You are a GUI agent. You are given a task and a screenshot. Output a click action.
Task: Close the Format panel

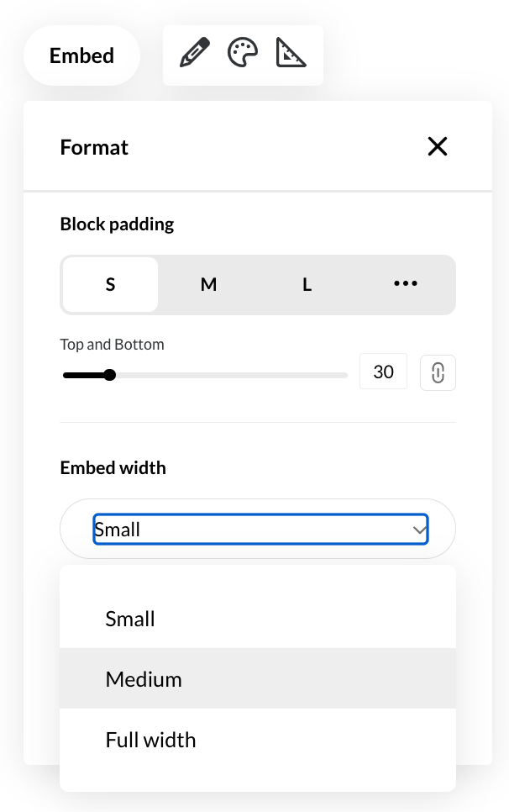tap(438, 147)
